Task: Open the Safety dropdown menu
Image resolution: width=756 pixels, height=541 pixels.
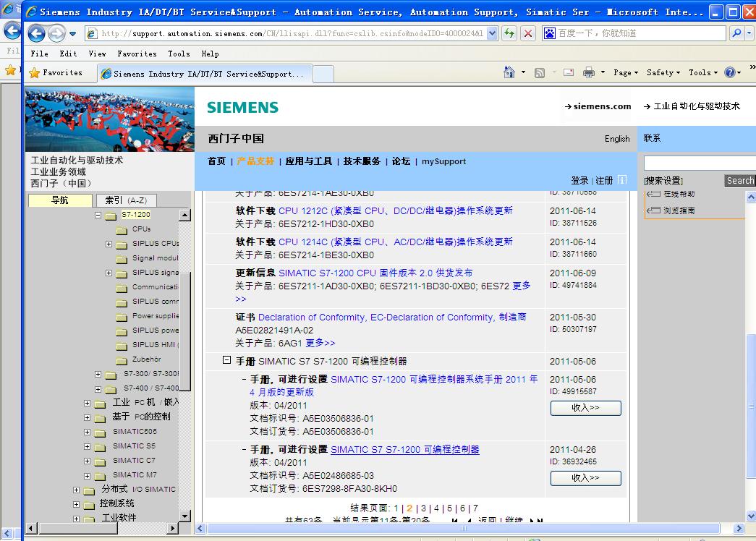Action: [663, 72]
